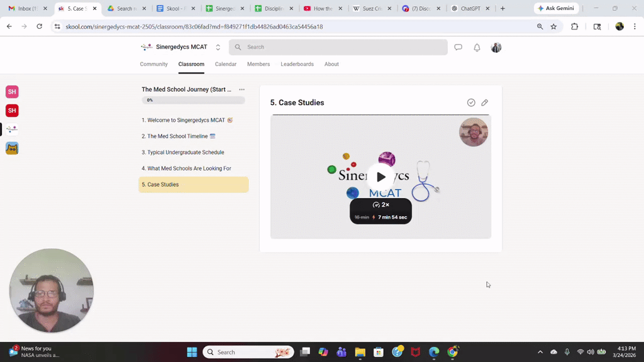
Task: Switch to the YouTube How the tab
Action: [323, 8]
